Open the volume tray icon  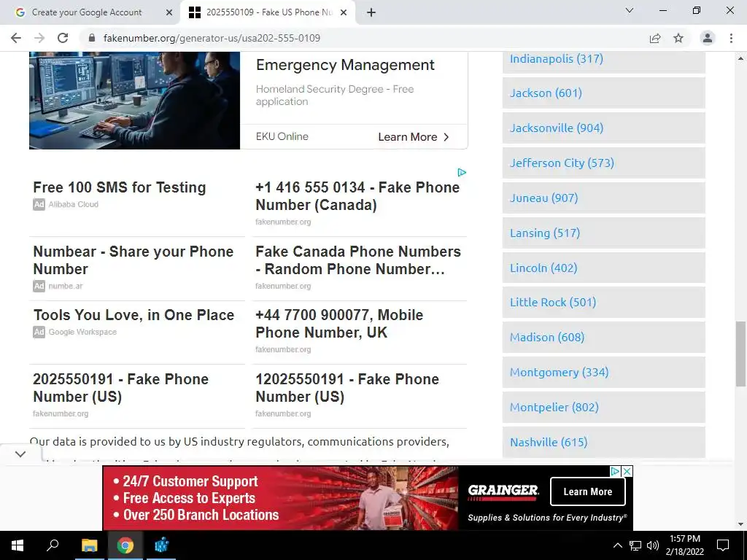pyautogui.click(x=653, y=545)
